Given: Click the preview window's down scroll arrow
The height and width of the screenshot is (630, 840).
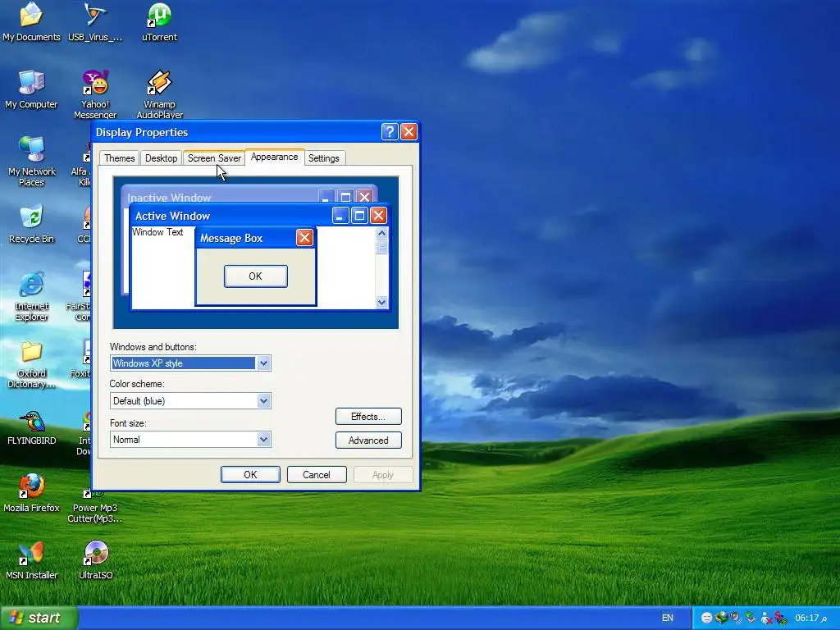Looking at the screenshot, I should pos(381,302).
